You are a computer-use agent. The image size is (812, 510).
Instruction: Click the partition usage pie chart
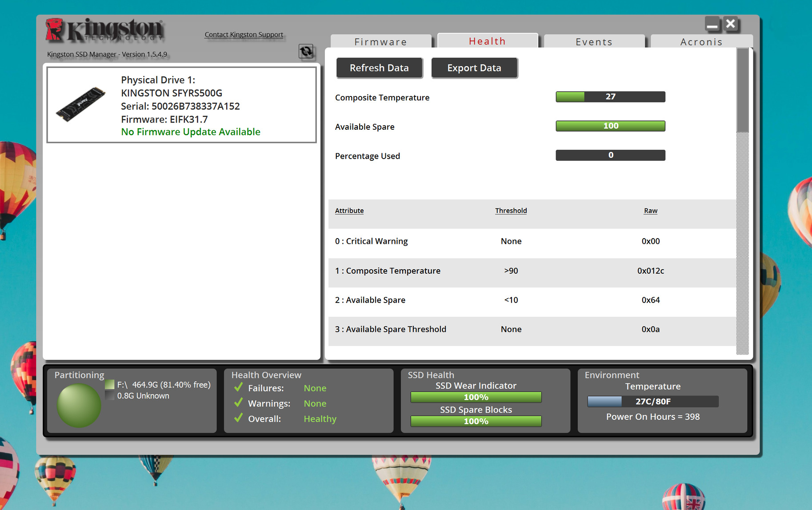click(79, 406)
